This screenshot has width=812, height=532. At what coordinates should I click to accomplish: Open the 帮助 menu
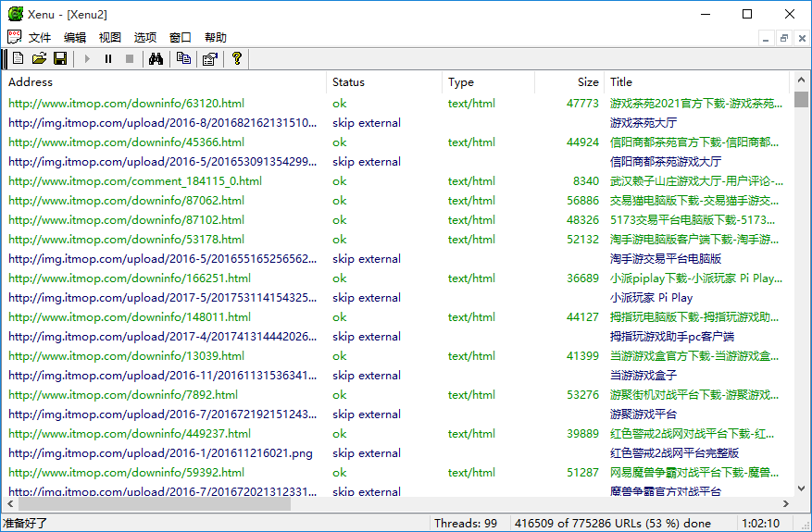(x=216, y=37)
